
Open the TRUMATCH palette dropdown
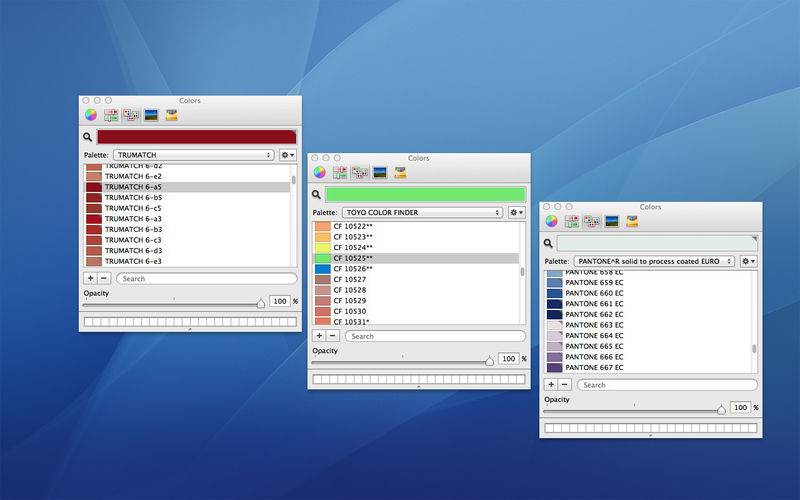194,155
